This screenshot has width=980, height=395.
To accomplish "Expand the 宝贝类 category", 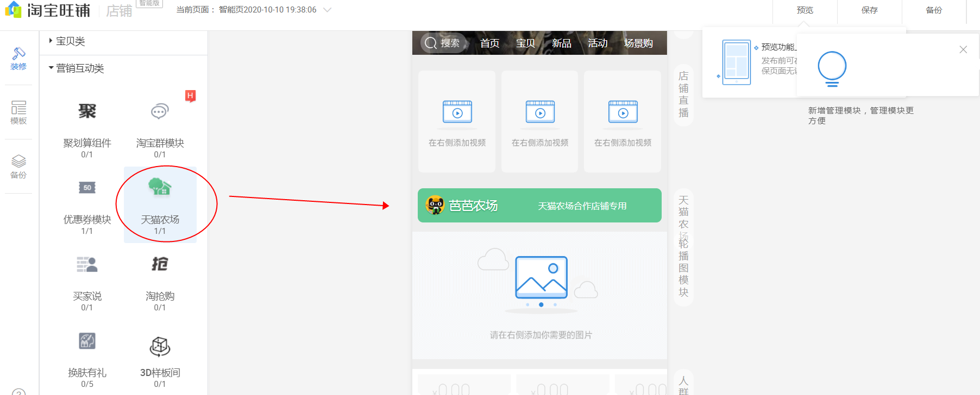I will [x=67, y=41].
